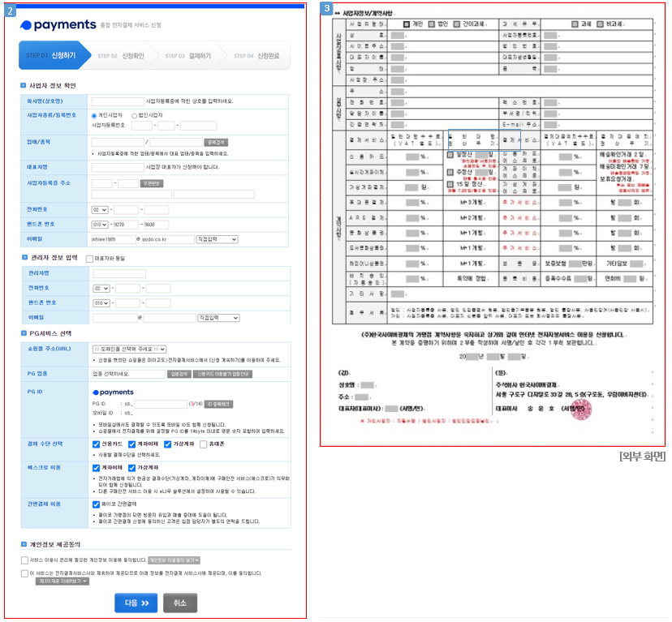Click the blue bullet icon beside 사업자 정보 확인
This screenshot has width=672, height=622.
coord(22,85)
